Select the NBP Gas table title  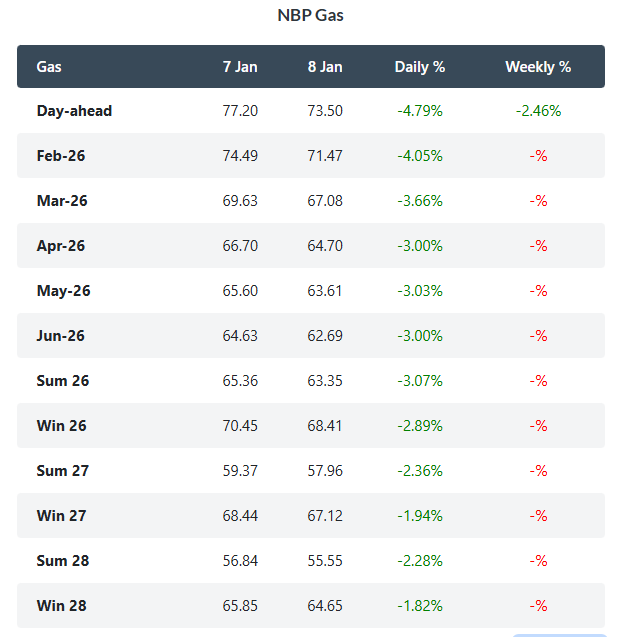tap(310, 16)
